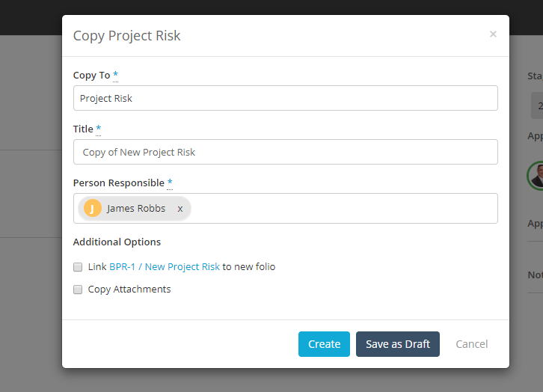Click the asterisk beside Title label
The image size is (543, 392).
[98, 129]
